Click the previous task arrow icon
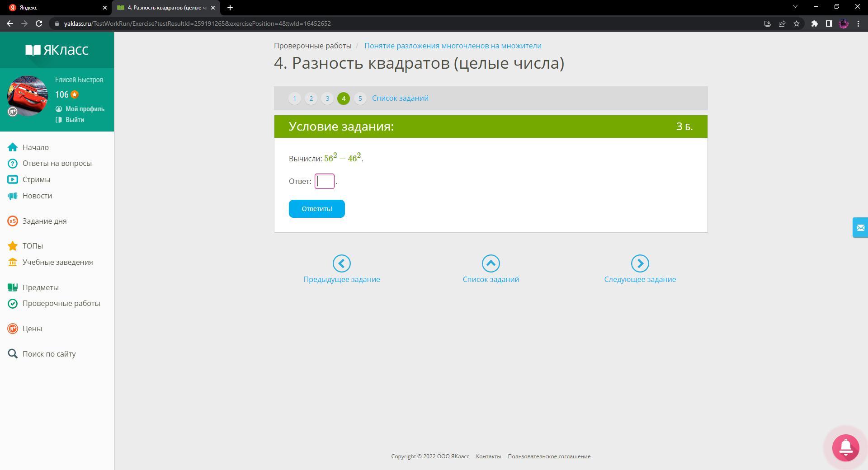Screen dimensions: 868x470 pos(341,263)
